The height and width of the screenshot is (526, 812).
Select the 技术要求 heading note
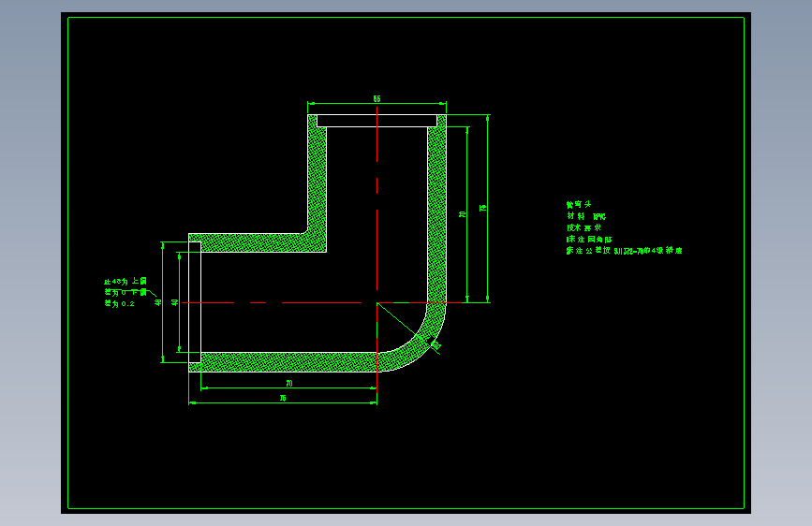(583, 227)
